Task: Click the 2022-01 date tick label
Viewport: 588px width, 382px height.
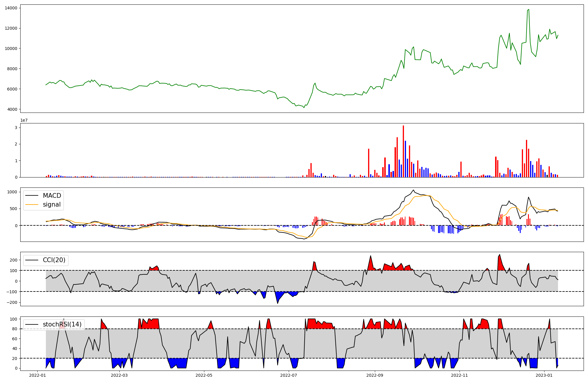Action: click(37, 375)
